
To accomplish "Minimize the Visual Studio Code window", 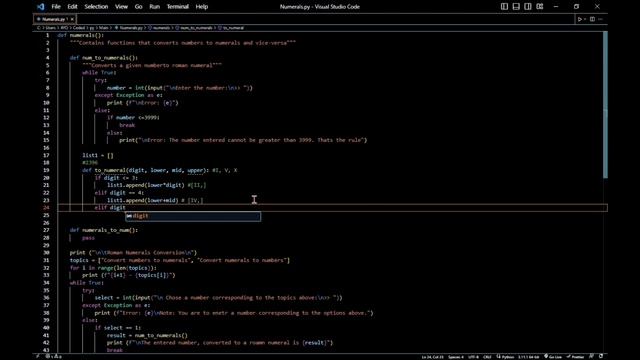I will coord(556,7).
